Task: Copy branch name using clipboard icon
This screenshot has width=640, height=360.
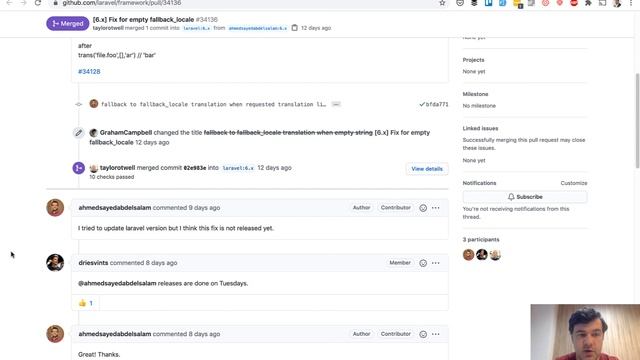Action: click(295, 28)
